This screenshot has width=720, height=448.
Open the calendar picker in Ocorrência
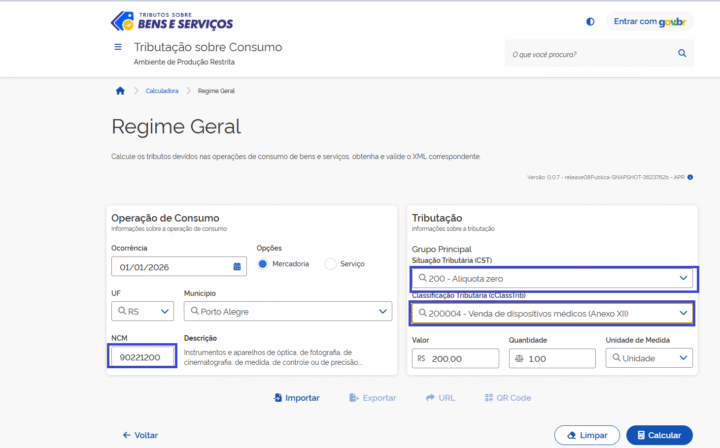(237, 267)
